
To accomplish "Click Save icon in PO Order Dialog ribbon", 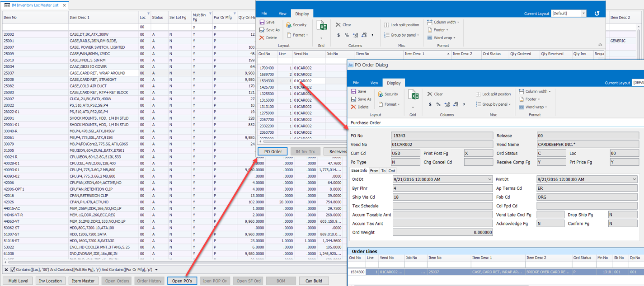I will pos(354,91).
